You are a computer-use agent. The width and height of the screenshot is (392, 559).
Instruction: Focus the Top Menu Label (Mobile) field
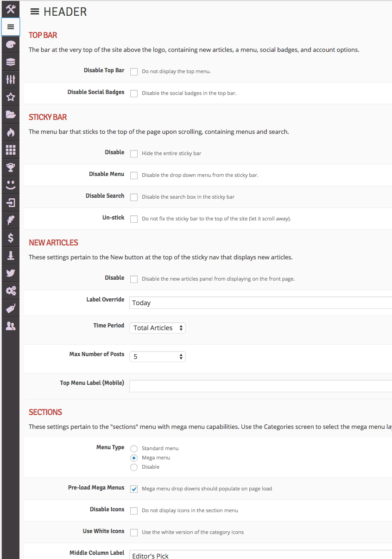coord(260,386)
